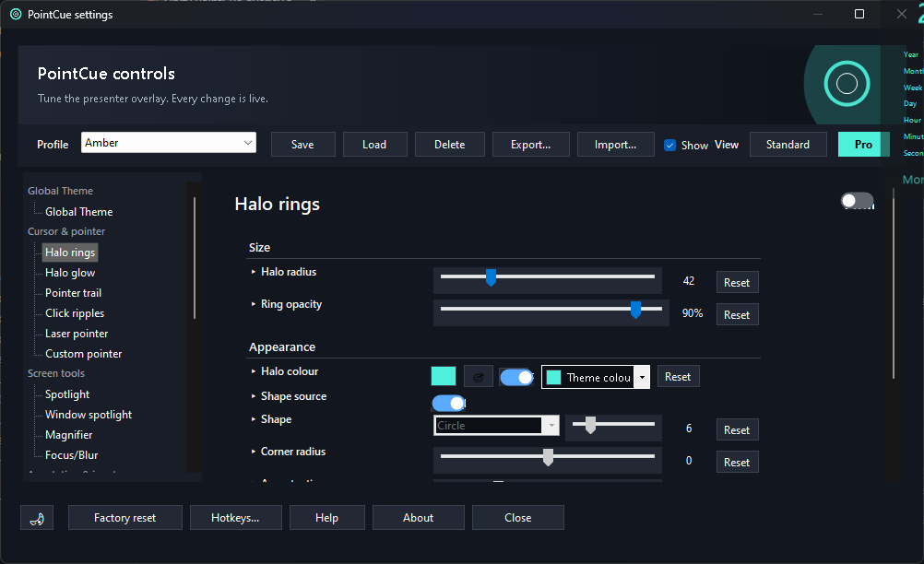924x564 pixels.
Task: Reset the Corner radius value
Action: [737, 463]
